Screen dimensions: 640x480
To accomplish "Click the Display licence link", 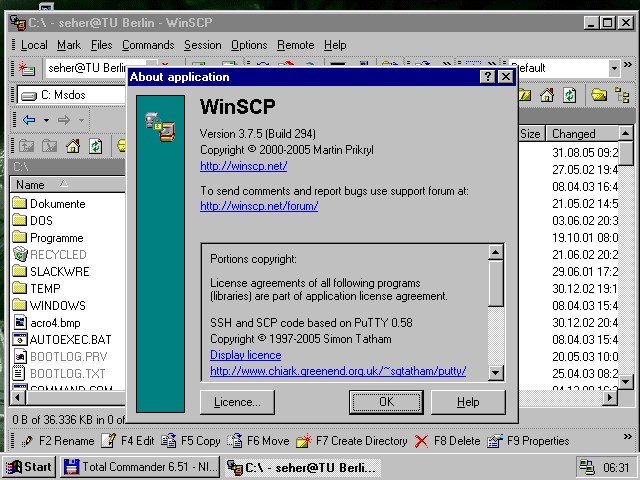I will [246, 355].
